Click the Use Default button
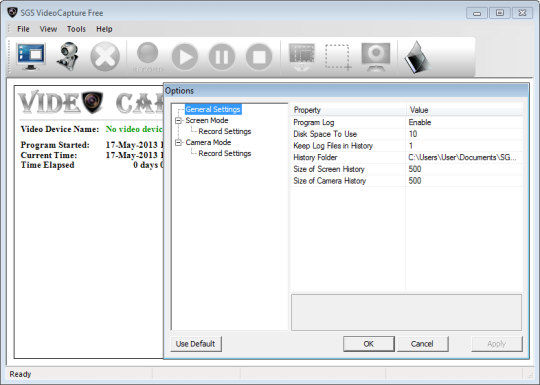Image resolution: width=540 pixels, height=385 pixels. click(x=196, y=344)
